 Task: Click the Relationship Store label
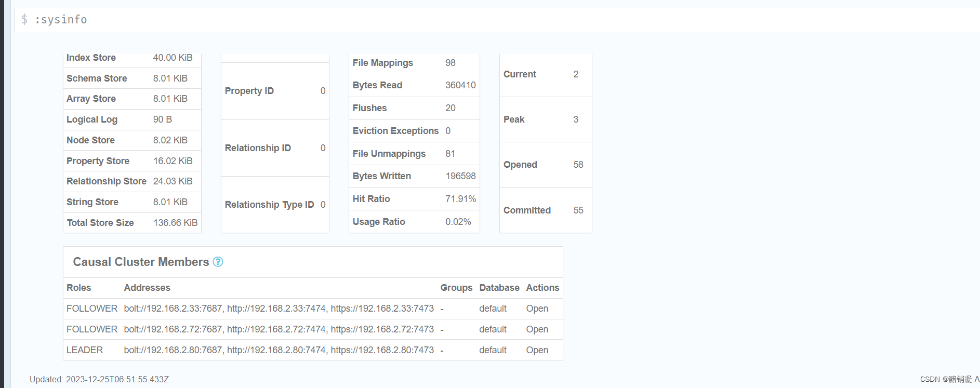pos(107,181)
